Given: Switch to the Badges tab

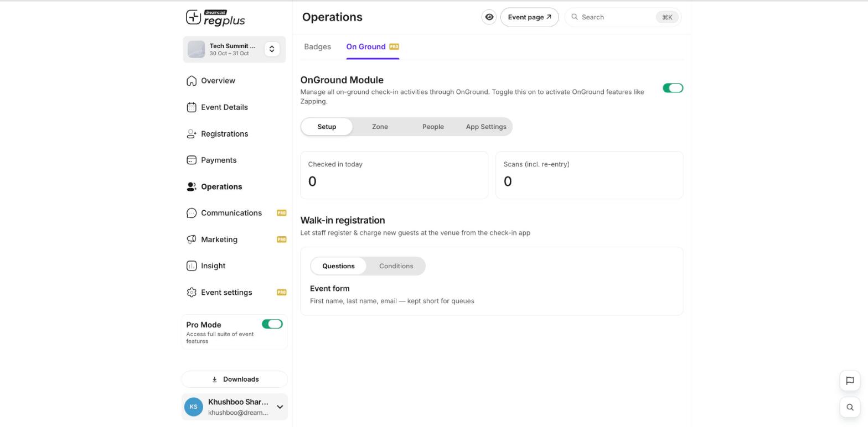Looking at the screenshot, I should (x=317, y=46).
